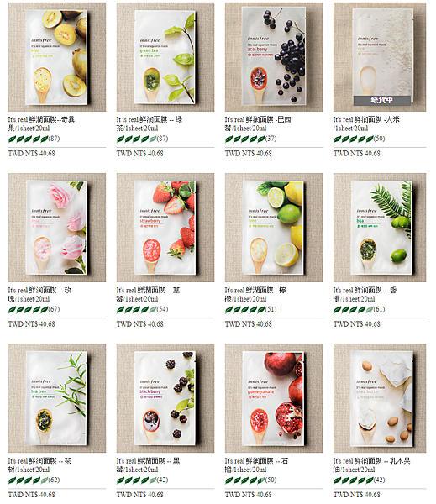Click the pomegranate mask leaf rating (50)

click(x=251, y=480)
